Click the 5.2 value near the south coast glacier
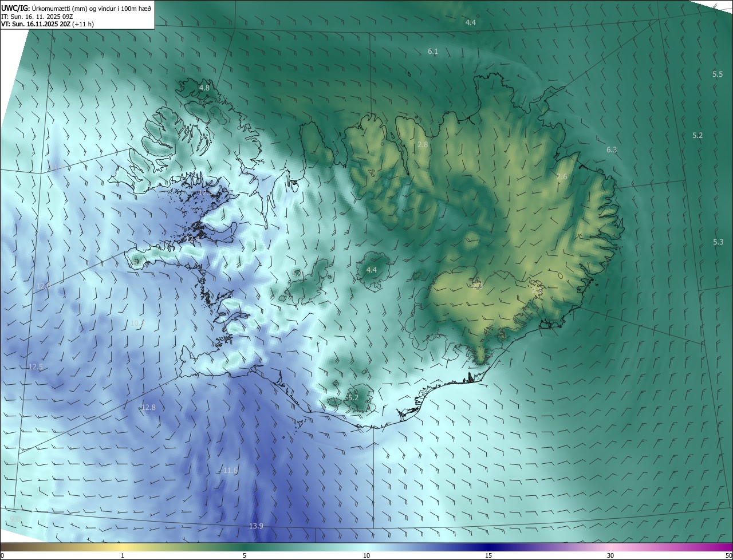Viewport: 733px width, 560px height. coord(353,397)
